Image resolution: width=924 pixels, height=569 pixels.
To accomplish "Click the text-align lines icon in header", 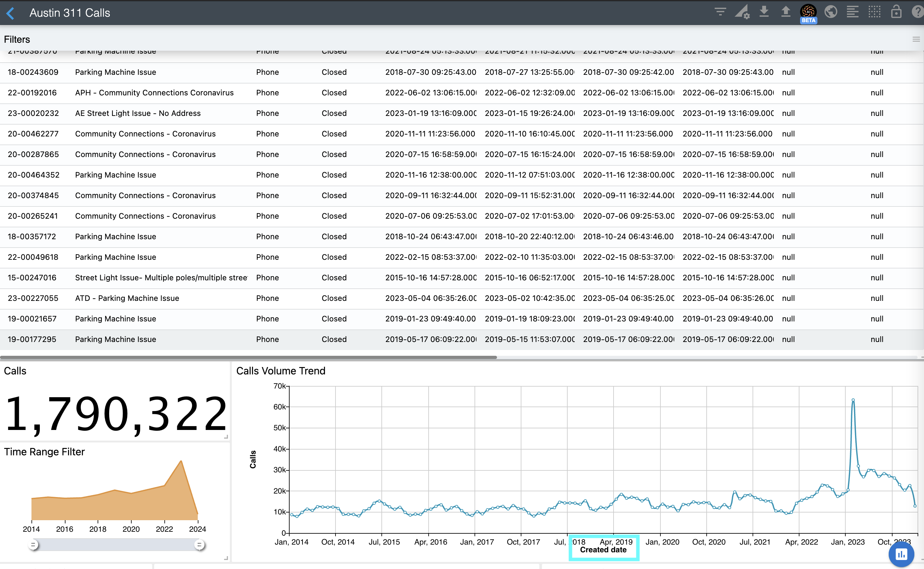I will [852, 12].
